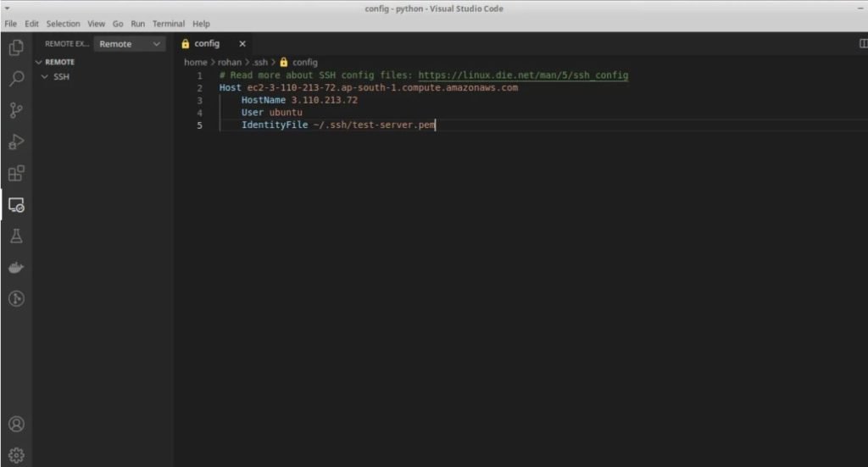
Task: Open the Extensions view icon
Action: tap(16, 173)
